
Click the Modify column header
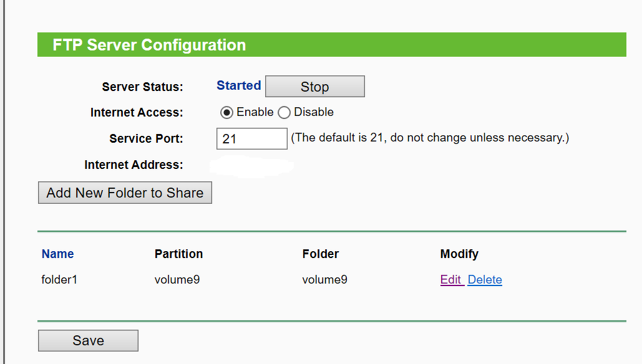click(x=459, y=254)
